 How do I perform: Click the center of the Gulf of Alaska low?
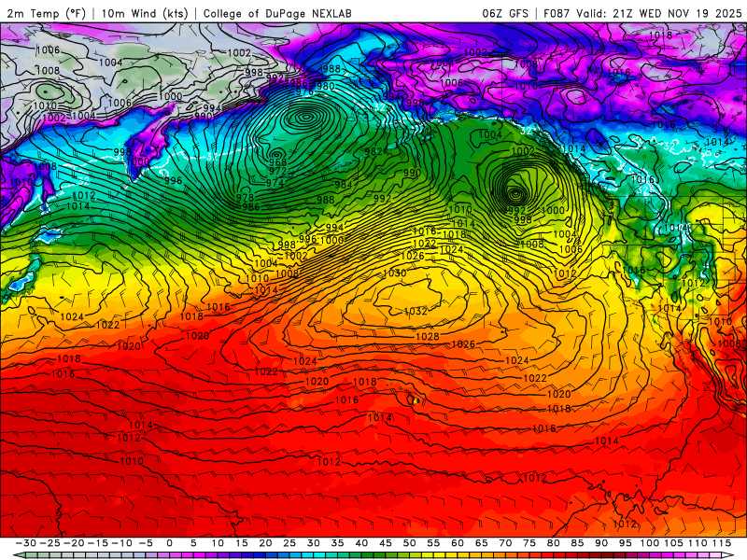point(515,193)
